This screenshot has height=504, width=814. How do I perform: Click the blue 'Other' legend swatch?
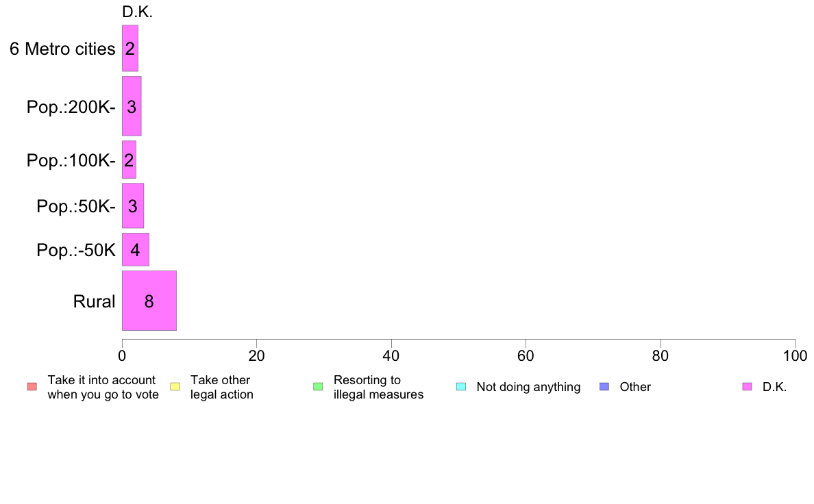pyautogui.click(x=604, y=387)
